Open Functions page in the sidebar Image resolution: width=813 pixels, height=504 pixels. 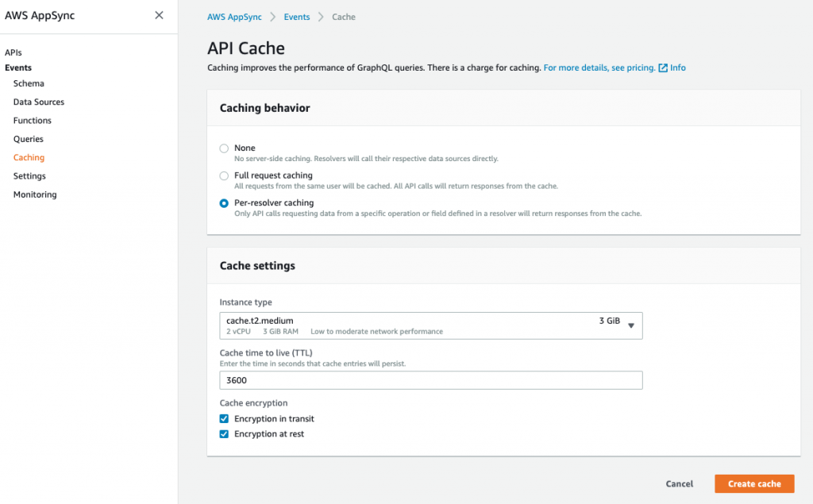coord(33,121)
